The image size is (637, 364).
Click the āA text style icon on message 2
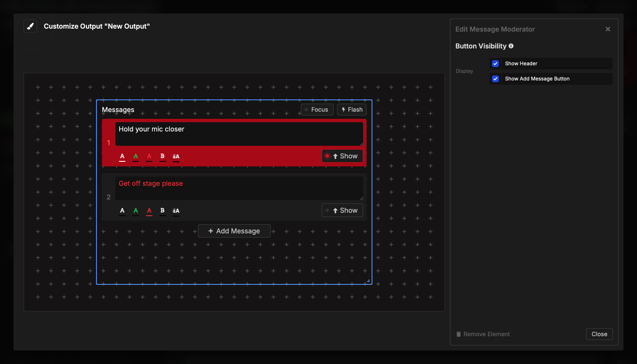point(176,211)
